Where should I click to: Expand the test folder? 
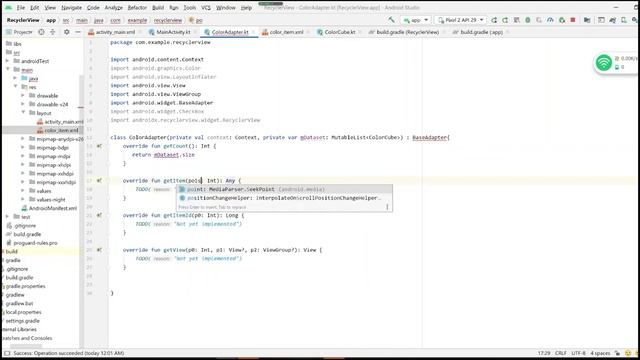pos(7,217)
